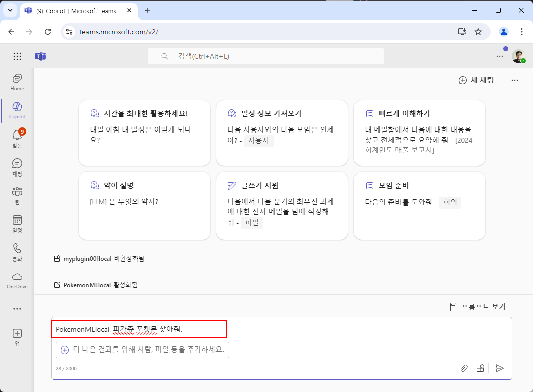Attach a file with the paperclip icon
This screenshot has height=392, width=533.
pos(464,368)
